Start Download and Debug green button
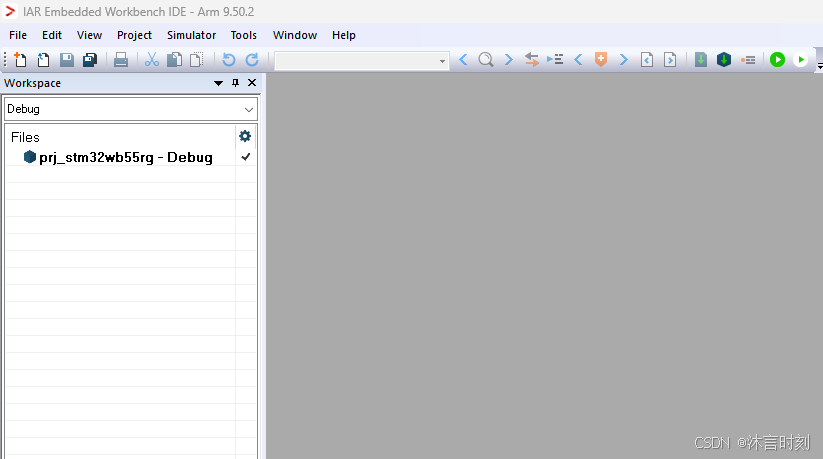 tap(777, 60)
